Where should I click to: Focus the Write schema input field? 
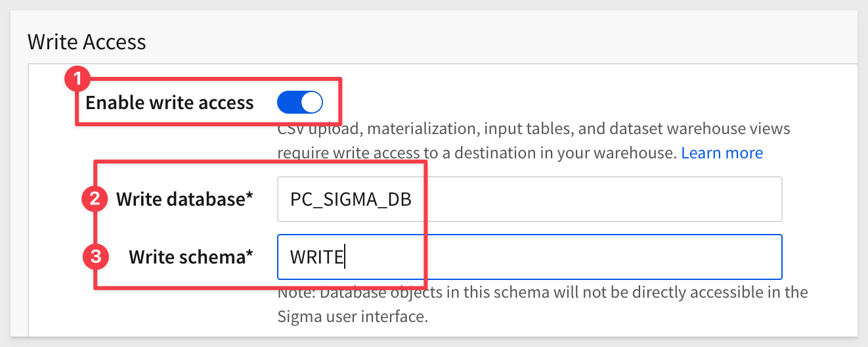point(529,257)
